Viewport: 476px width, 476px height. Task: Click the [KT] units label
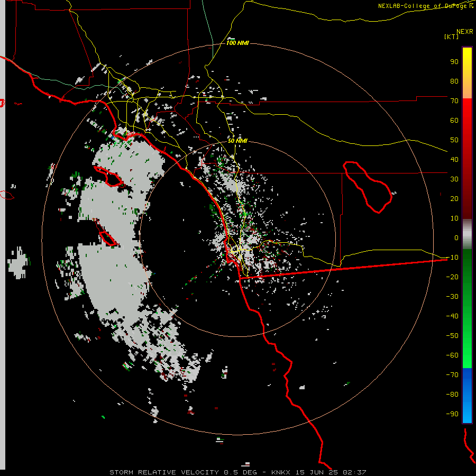(452, 36)
